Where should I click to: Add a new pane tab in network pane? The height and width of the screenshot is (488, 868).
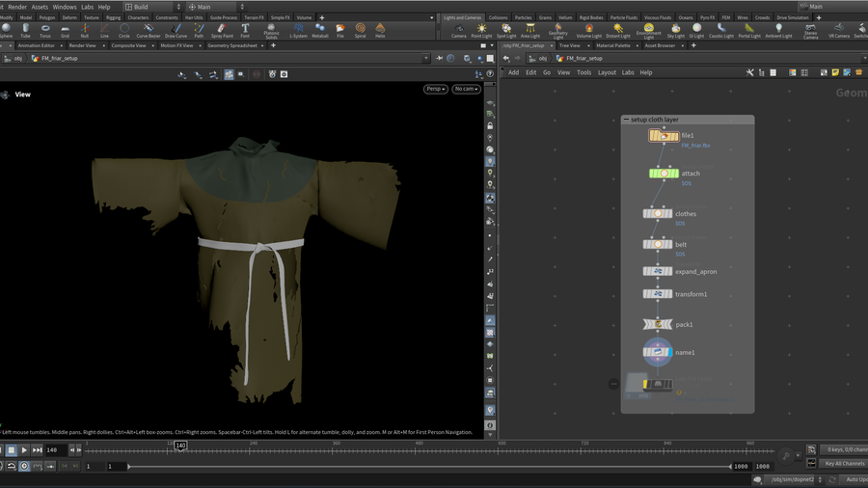coord(693,46)
